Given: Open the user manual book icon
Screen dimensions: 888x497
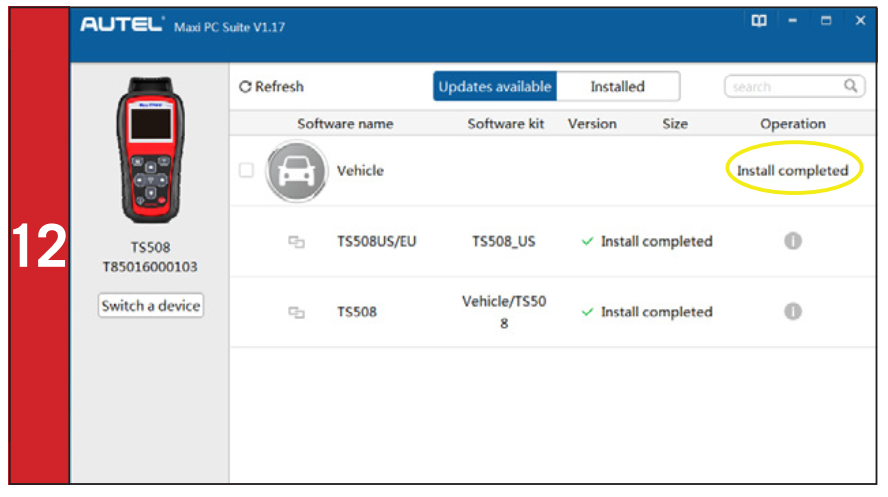Looking at the screenshot, I should pos(759,21).
